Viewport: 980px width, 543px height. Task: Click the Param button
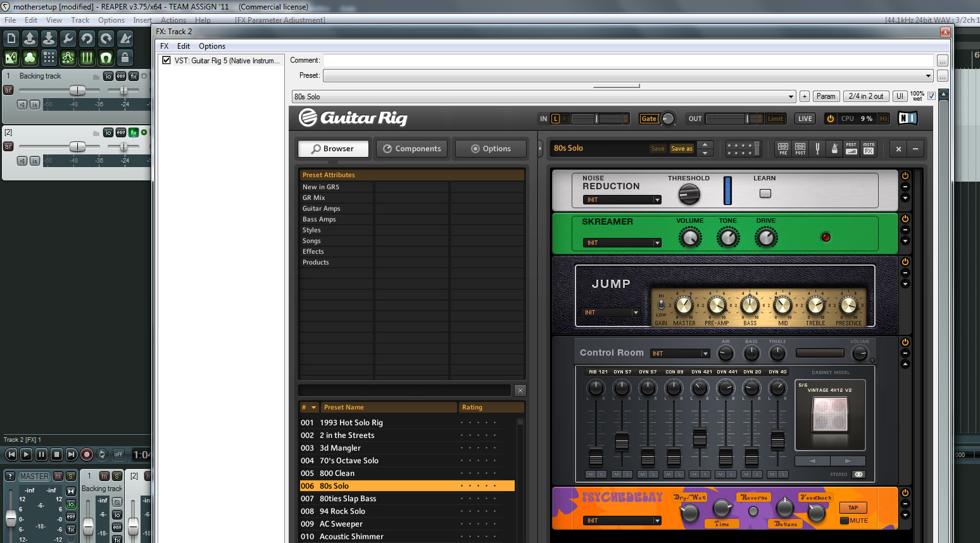point(826,96)
